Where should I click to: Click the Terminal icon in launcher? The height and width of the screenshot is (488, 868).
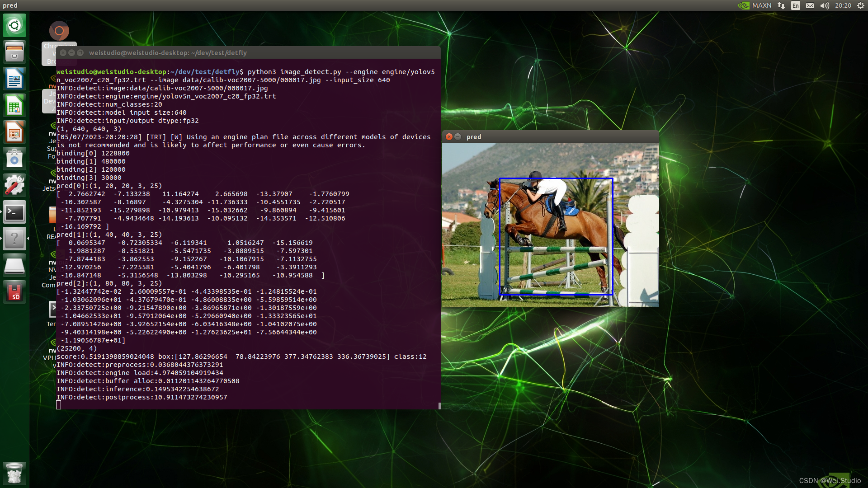14,212
